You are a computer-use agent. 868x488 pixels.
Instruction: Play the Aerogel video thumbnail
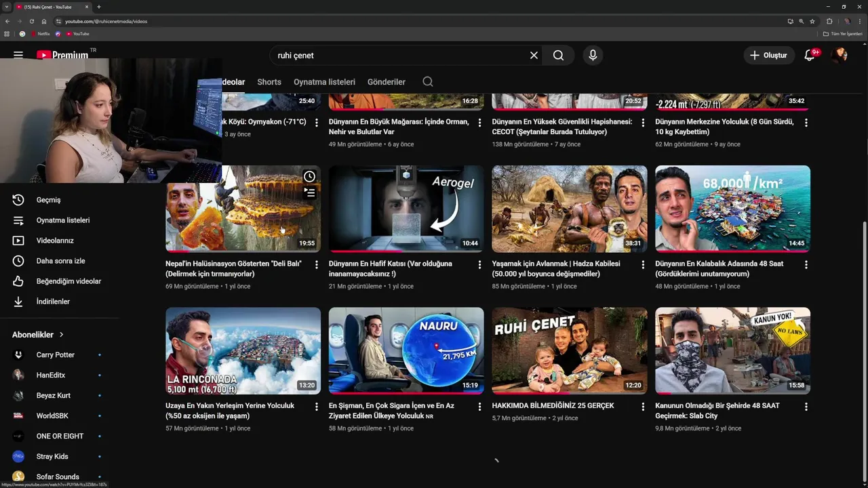[406, 209]
